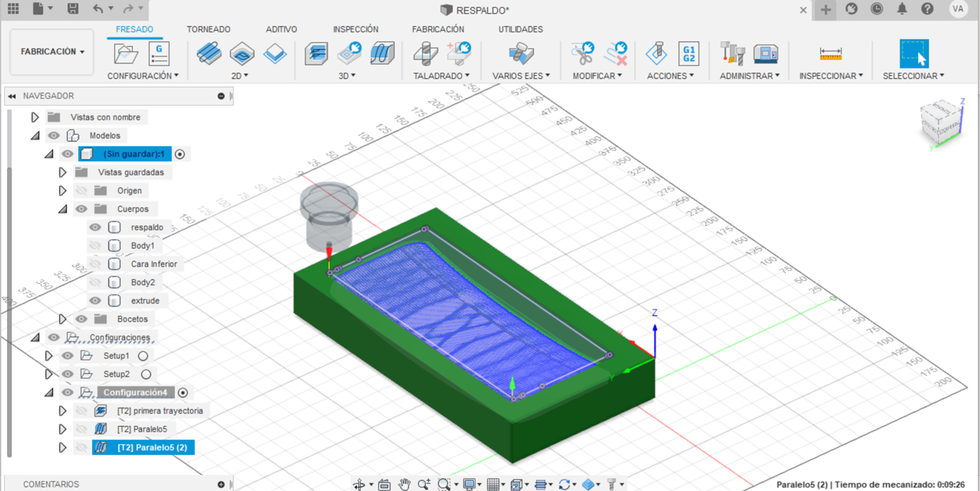Screen dimensions: 980x491
Task: Select the 2D face milling tool
Action: pos(275,53)
